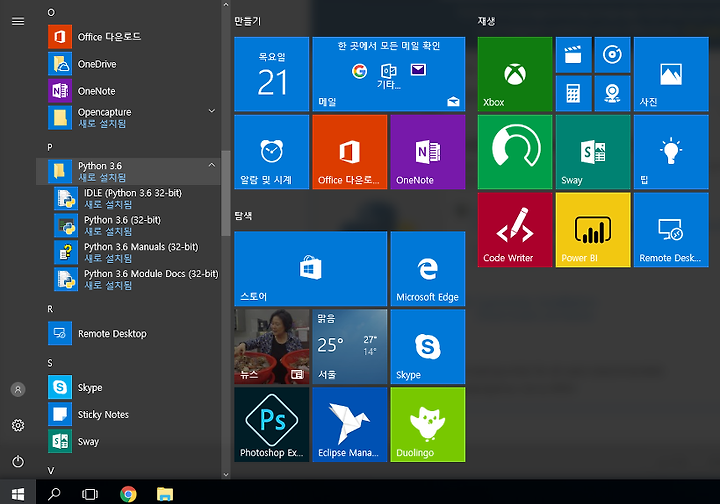The image size is (720, 504).
Task: Open the Remote Desktop tile
Action: (671, 230)
